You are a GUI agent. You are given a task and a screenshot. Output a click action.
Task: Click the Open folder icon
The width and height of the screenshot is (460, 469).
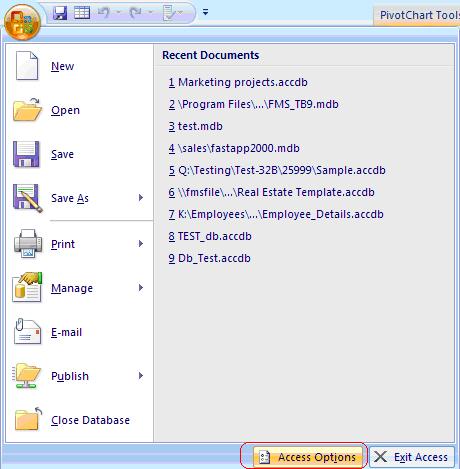pos(27,110)
